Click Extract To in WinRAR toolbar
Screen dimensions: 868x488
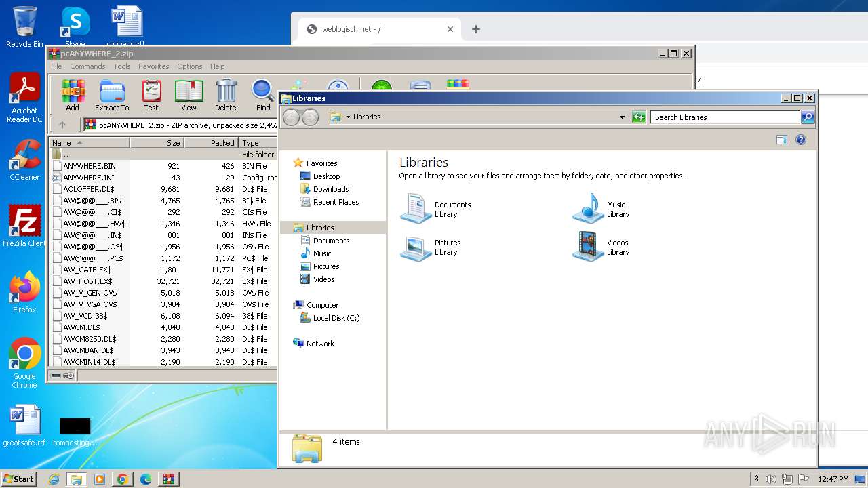pyautogui.click(x=112, y=95)
